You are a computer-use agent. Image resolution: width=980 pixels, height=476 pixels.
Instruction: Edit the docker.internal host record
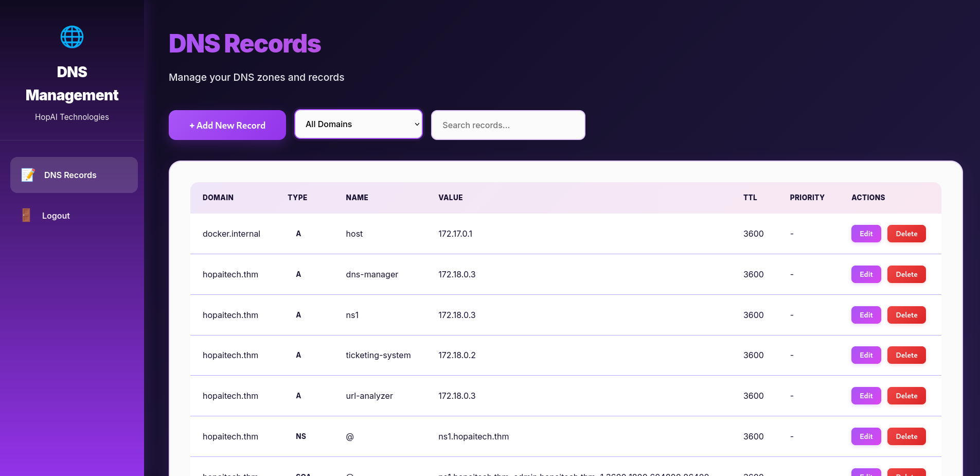(866, 234)
